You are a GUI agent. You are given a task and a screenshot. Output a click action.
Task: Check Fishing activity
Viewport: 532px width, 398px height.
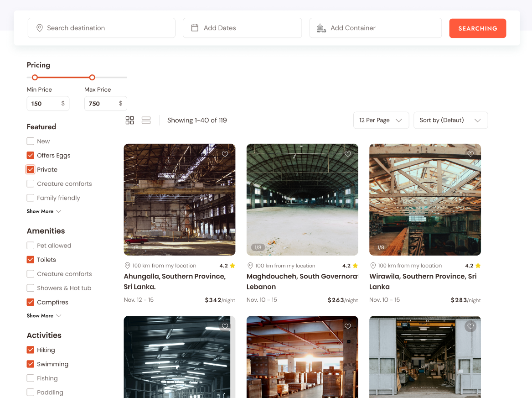31,378
